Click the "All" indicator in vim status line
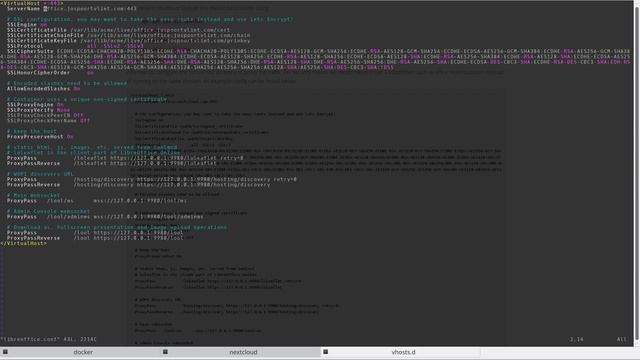Viewport: 640px width, 360px height. (x=621, y=340)
